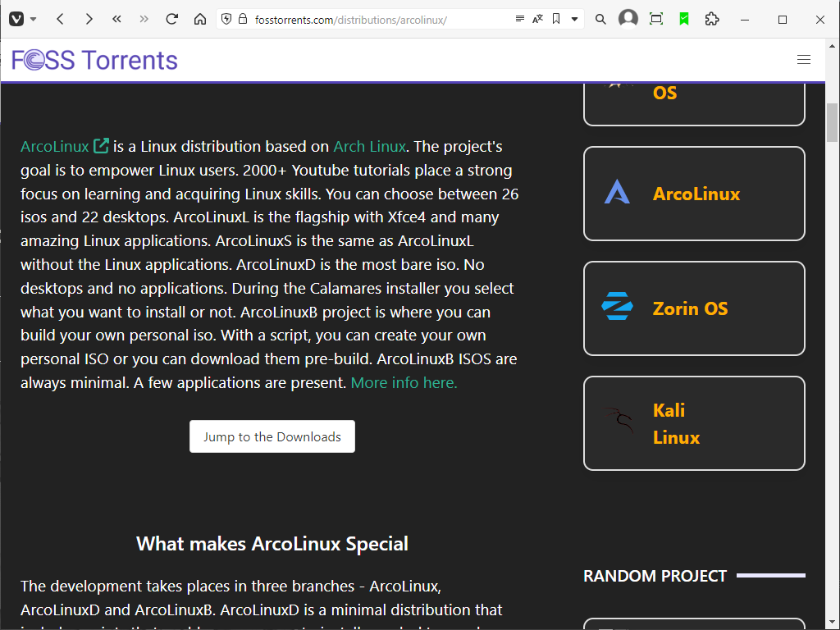Image resolution: width=840 pixels, height=630 pixels.
Task: Open the translate page icon
Action: [x=537, y=19]
